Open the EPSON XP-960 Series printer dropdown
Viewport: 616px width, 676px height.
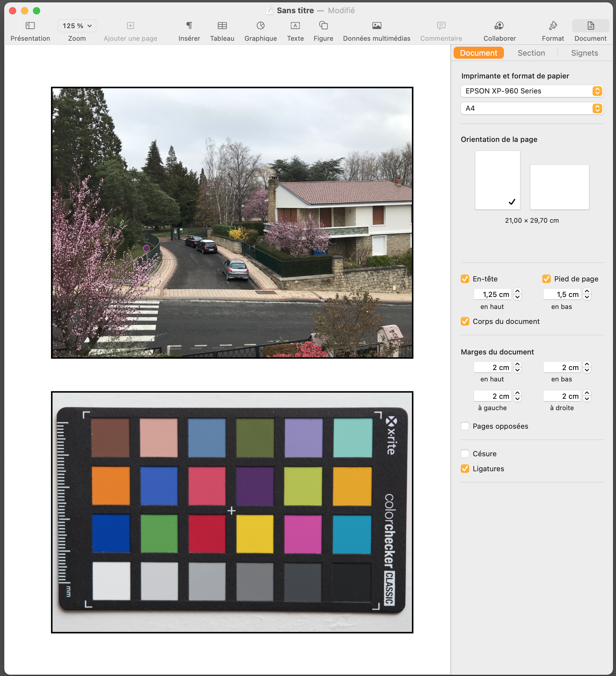click(532, 91)
